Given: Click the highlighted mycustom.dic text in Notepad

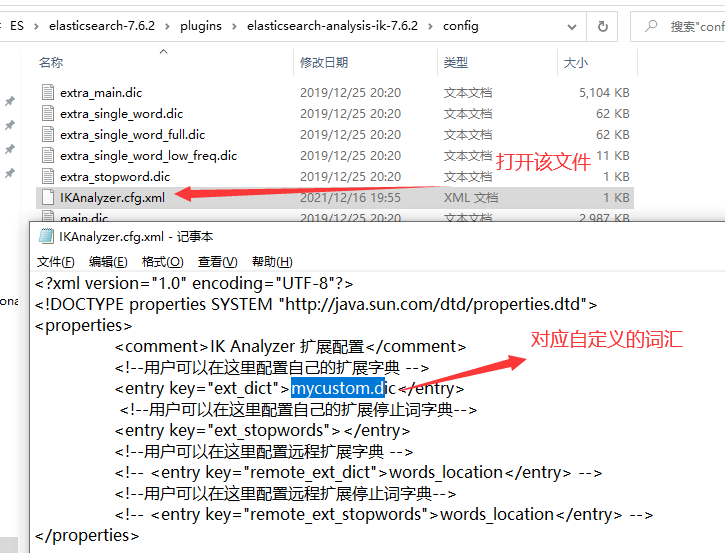Looking at the screenshot, I should point(338,388).
